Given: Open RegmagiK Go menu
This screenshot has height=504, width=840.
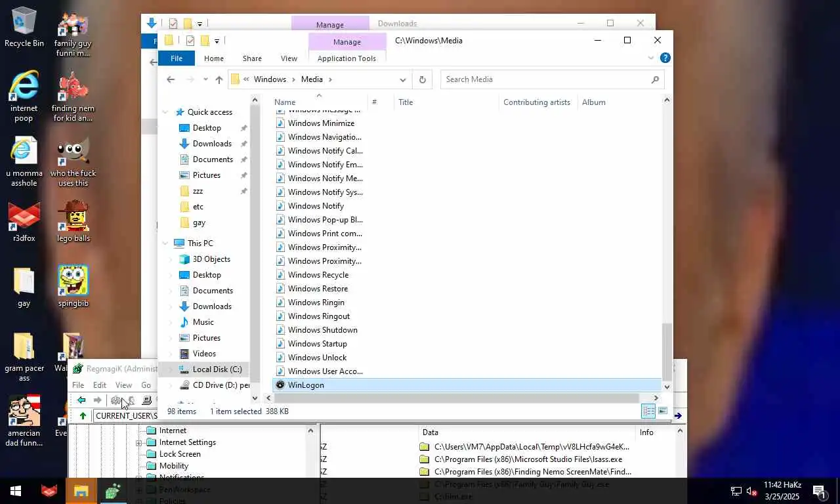Looking at the screenshot, I should click(146, 385).
